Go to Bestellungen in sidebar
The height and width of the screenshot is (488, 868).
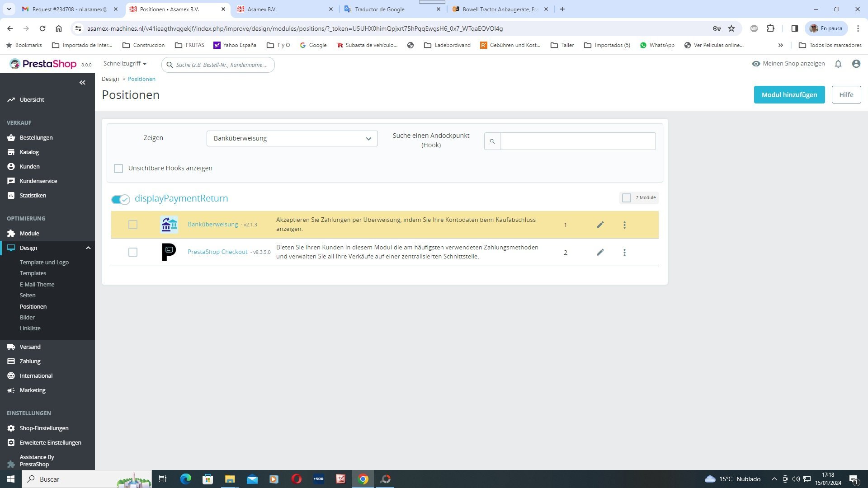36,137
